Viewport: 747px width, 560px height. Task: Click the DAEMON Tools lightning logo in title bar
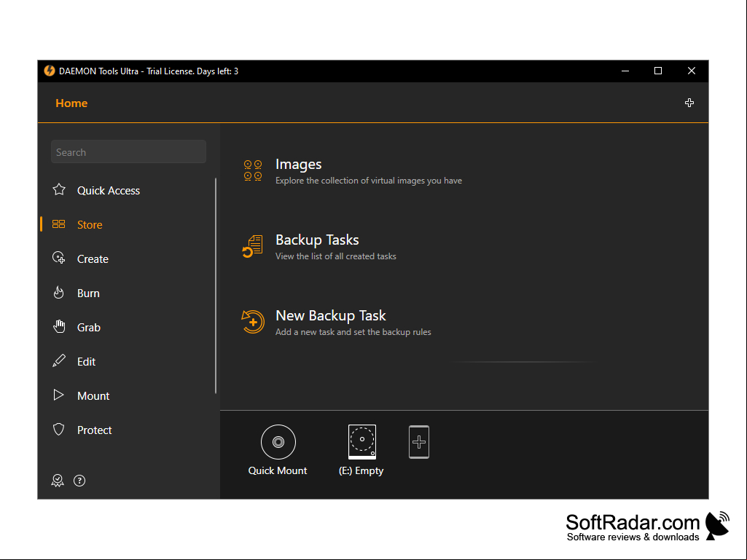click(50, 71)
